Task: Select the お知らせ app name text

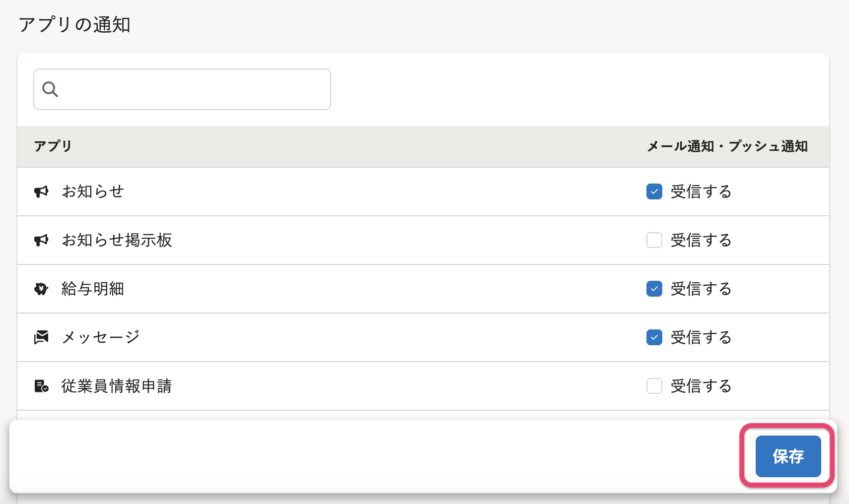Action: coord(93,191)
